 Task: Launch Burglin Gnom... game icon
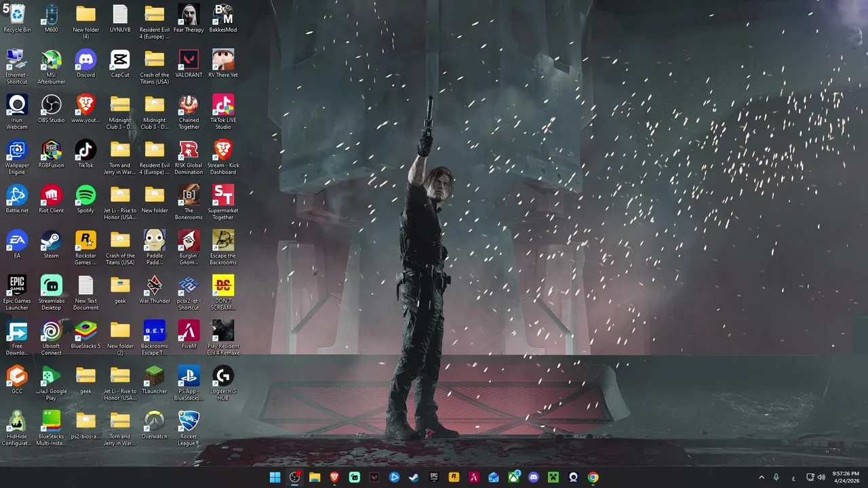189,248
